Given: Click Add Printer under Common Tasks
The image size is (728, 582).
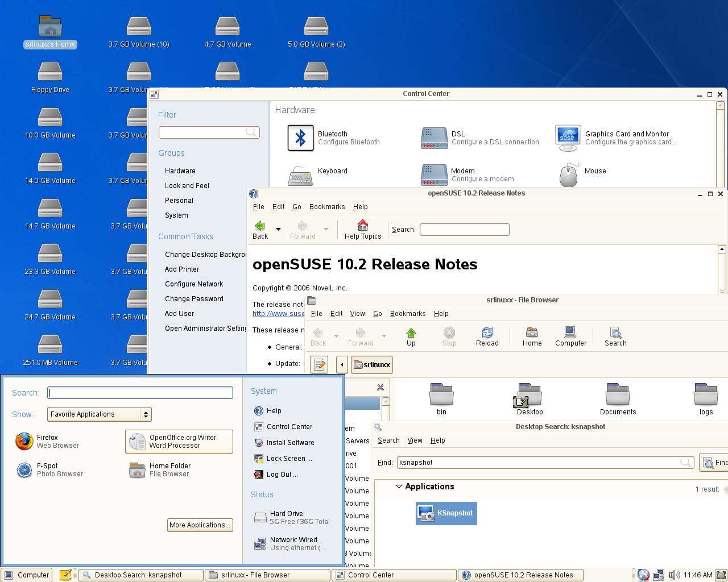Looking at the screenshot, I should (182, 269).
